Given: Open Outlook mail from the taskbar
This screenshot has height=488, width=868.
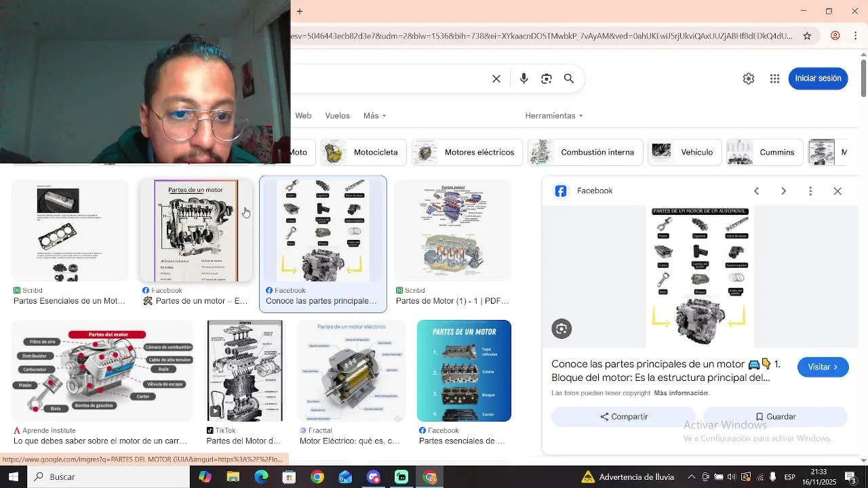Looking at the screenshot, I should tap(345, 477).
